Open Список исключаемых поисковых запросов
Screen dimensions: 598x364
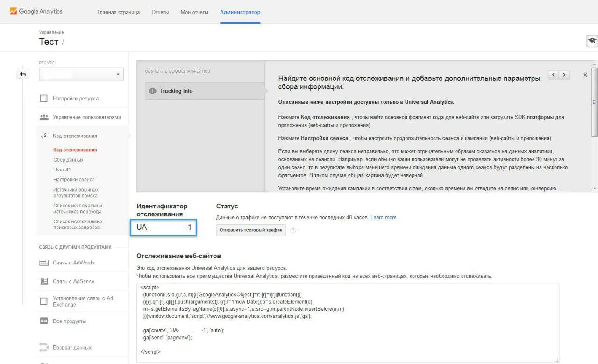[78, 224]
